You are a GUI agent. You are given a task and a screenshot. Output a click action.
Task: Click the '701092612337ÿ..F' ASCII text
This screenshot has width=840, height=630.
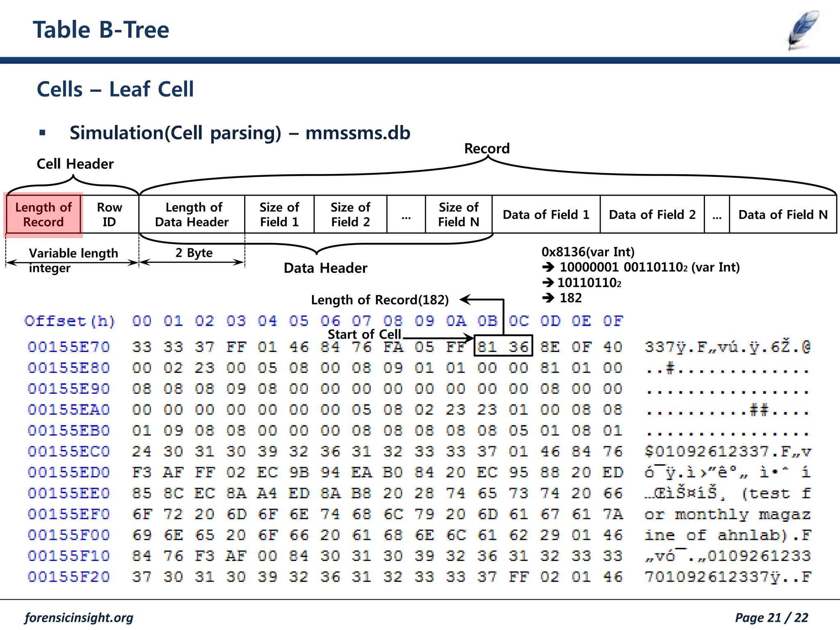tap(728, 577)
